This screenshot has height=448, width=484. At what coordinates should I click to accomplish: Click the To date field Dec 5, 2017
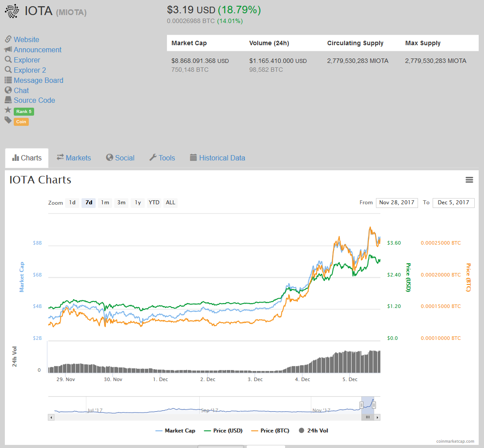pos(453,203)
